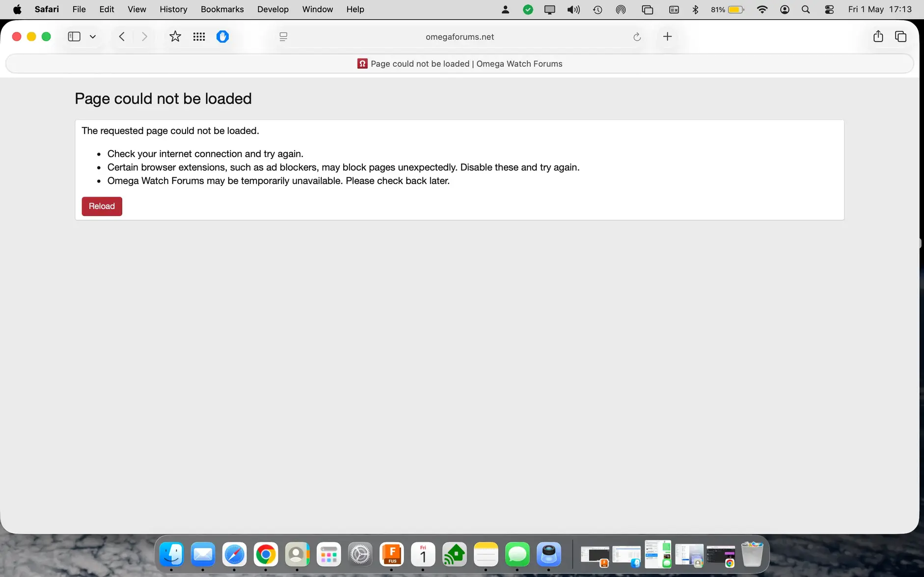Open the bookmarks star icon
This screenshot has width=924, height=577.
175,37
